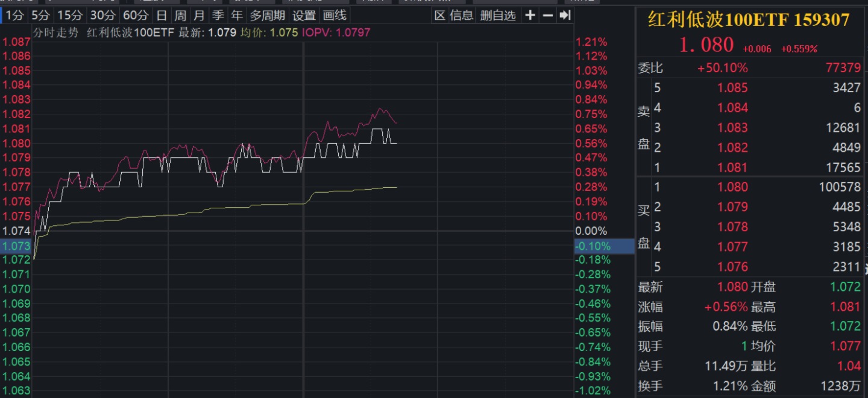
Task: Open the 信息 info panel
Action: pos(462,16)
